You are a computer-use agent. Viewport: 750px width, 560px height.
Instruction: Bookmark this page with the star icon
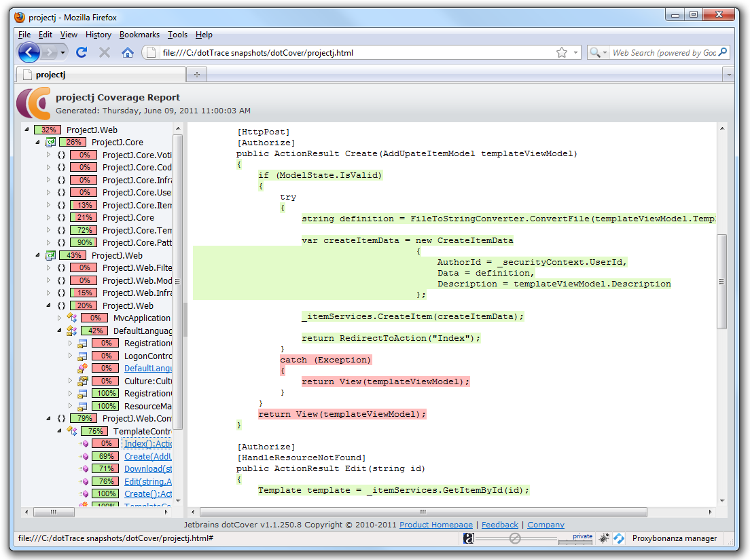pyautogui.click(x=562, y=52)
